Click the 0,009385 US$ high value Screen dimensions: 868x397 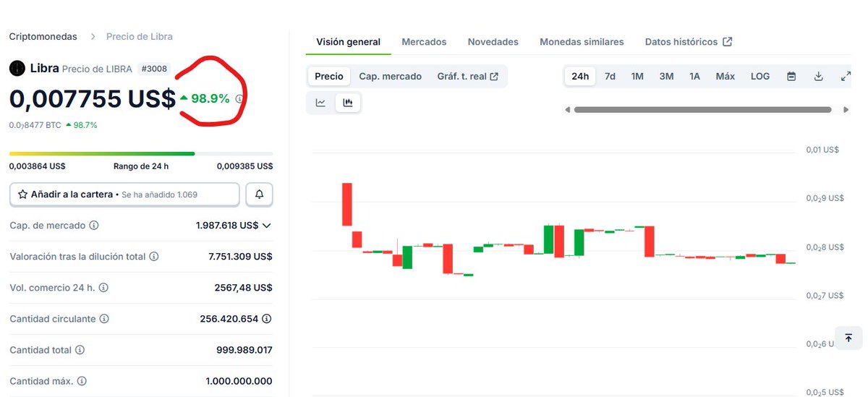tap(245, 166)
